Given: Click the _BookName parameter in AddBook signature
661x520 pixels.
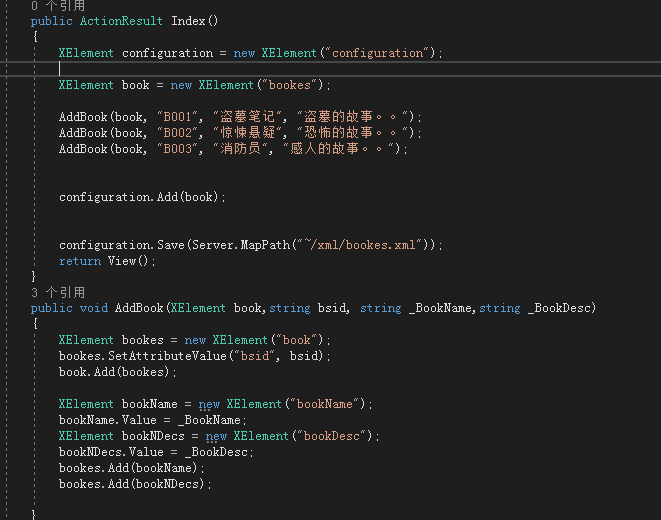Looking at the screenshot, I should [x=441, y=308].
